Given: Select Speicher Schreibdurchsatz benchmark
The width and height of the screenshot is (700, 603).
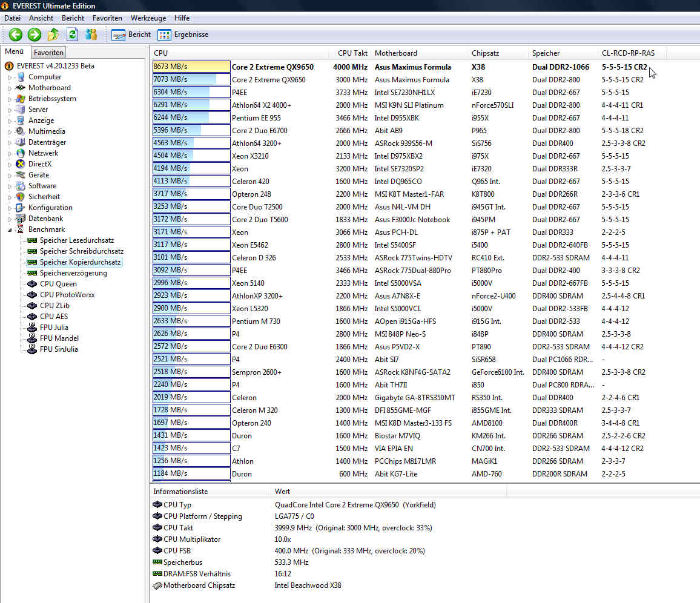Looking at the screenshot, I should [x=81, y=251].
